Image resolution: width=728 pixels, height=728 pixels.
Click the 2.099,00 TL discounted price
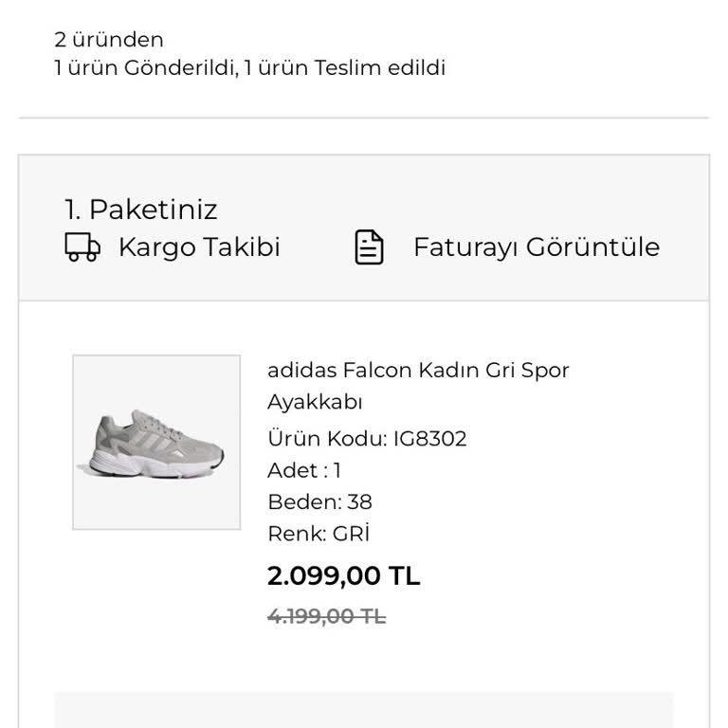[343, 575]
